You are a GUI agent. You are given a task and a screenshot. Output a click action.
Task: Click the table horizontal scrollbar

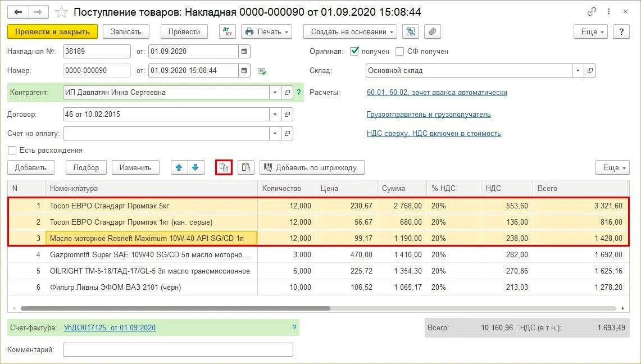point(175,308)
